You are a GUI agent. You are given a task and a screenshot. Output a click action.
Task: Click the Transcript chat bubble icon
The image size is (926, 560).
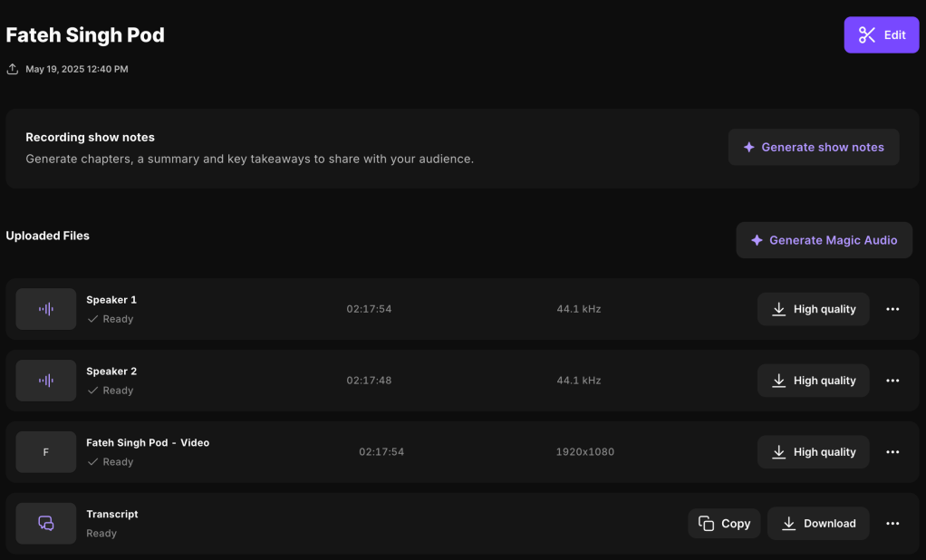click(x=46, y=523)
